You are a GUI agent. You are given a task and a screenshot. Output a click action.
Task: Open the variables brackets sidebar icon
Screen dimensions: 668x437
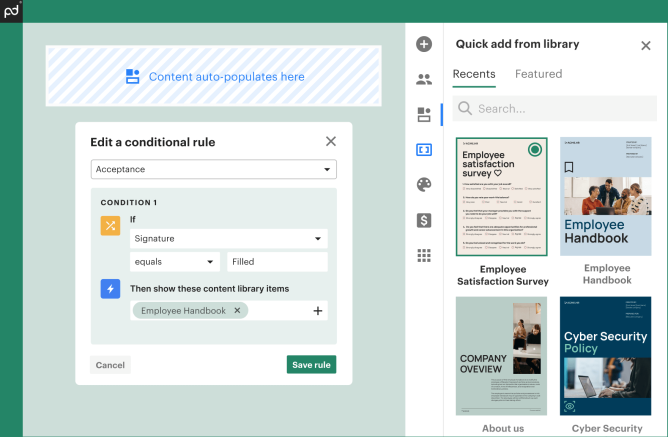[424, 150]
